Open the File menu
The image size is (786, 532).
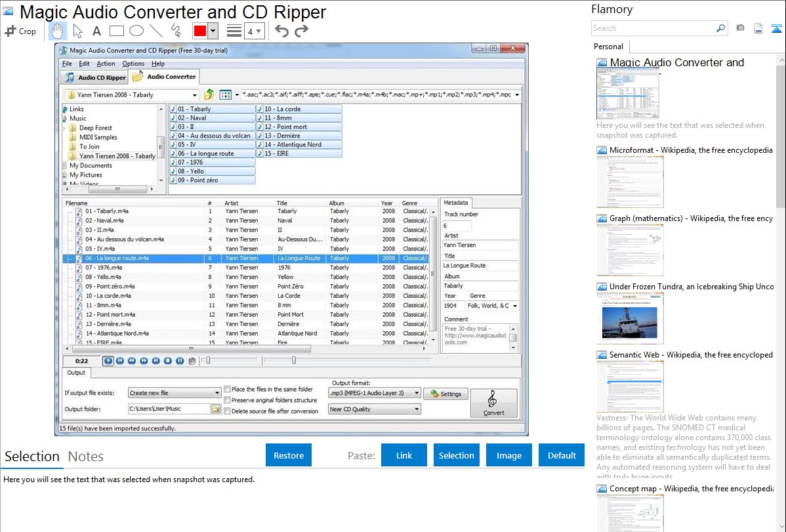tap(67, 64)
